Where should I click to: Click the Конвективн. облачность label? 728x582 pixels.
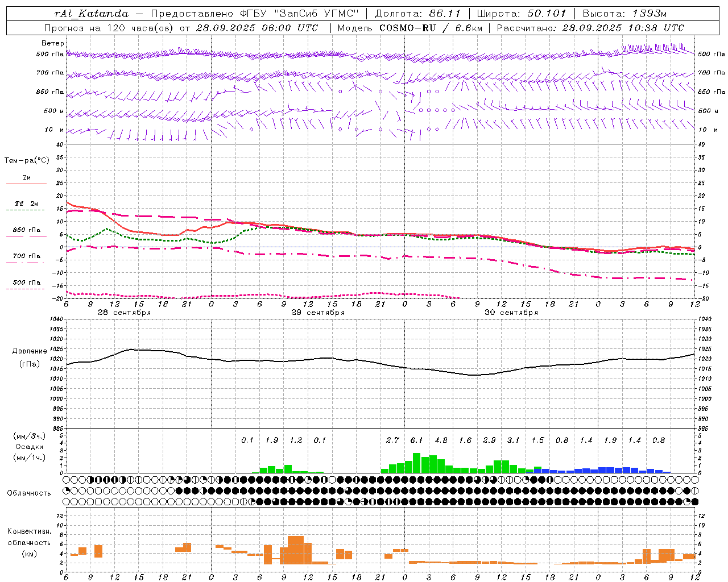(29, 537)
